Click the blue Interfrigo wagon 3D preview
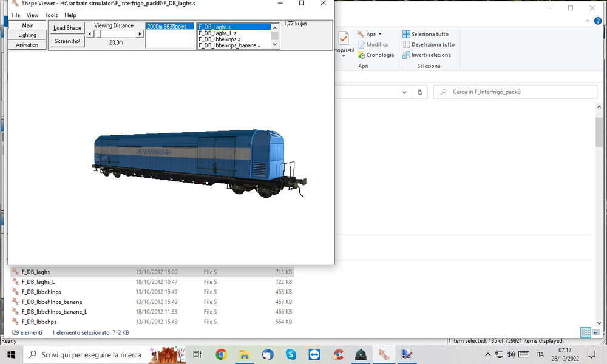This screenshot has width=607, height=364. [x=199, y=163]
